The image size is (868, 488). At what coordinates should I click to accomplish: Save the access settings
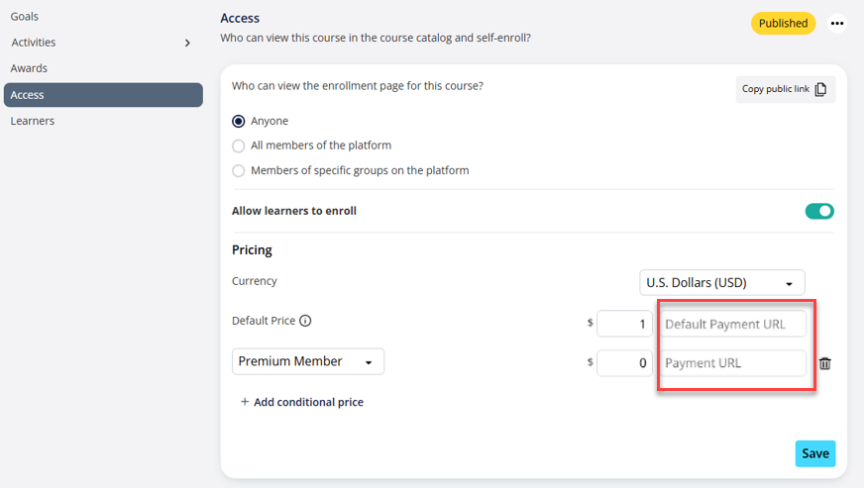[x=814, y=453]
